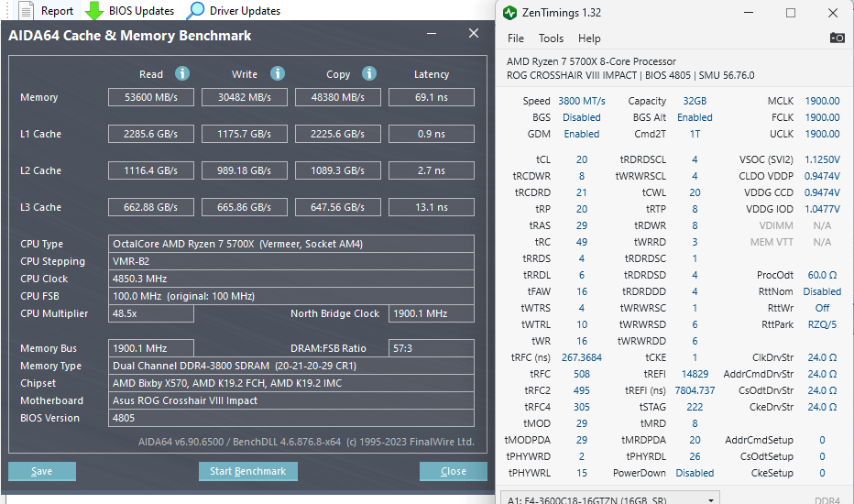Click the L2 Cache Read value 1116.4 GB/s
The width and height of the screenshot is (854, 504).
tap(151, 170)
